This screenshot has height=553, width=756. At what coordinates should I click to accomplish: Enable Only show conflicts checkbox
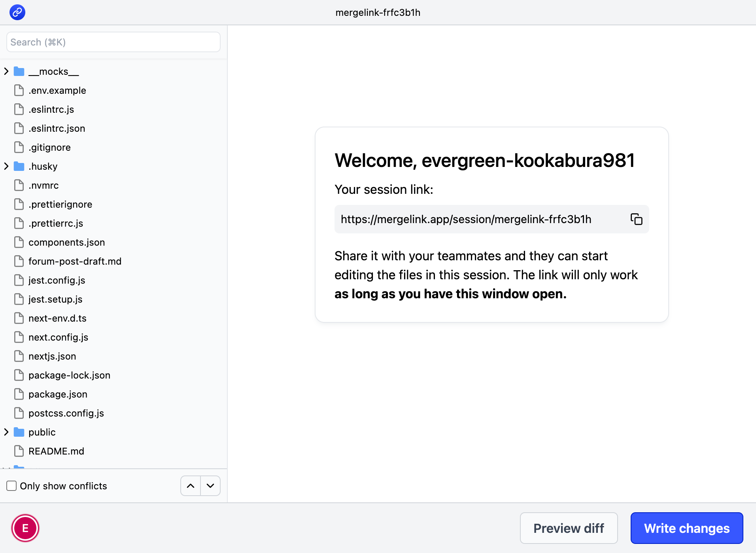coord(12,486)
